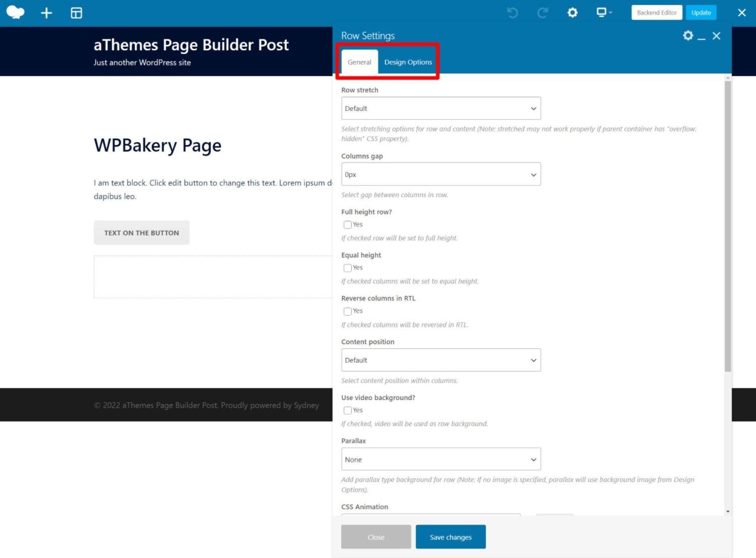Click the WPBakery cloud logo icon

pyautogui.click(x=15, y=13)
